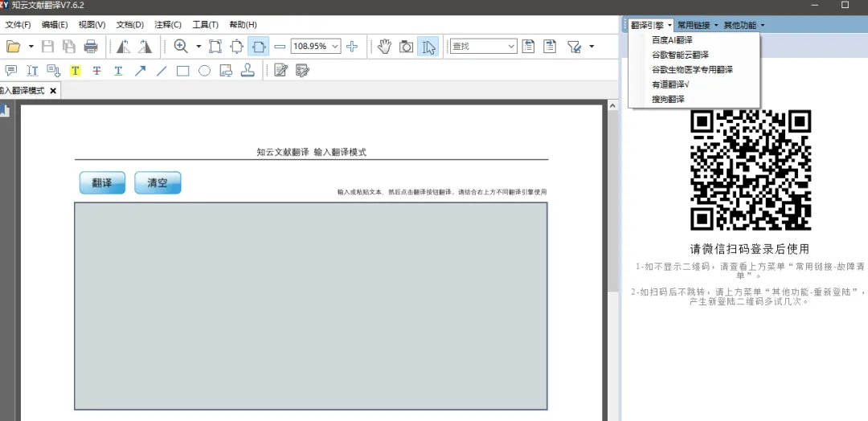Image resolution: width=868 pixels, height=421 pixels.
Task: Close the 输入翻译模式 document tab
Action: pyautogui.click(x=53, y=91)
